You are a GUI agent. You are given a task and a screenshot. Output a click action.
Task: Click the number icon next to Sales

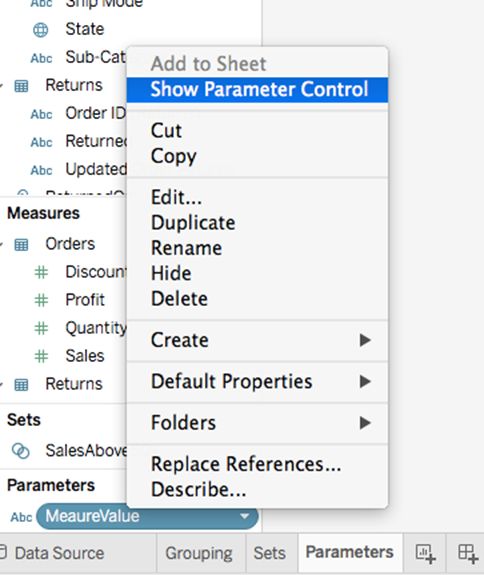coord(41,356)
